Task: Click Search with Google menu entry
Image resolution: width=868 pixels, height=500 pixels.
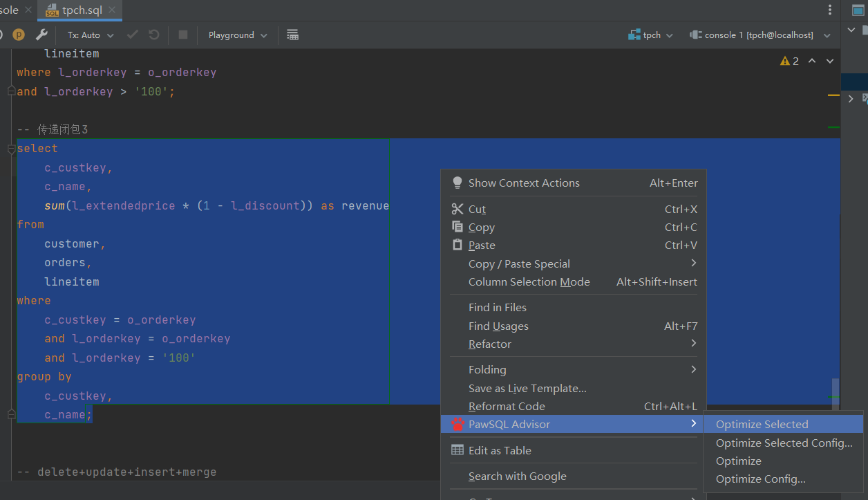Action: (517, 476)
